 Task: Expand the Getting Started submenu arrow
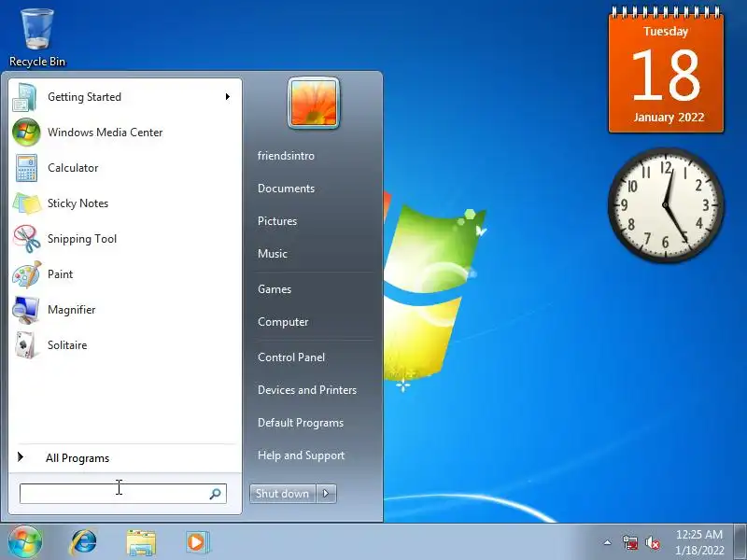(228, 97)
